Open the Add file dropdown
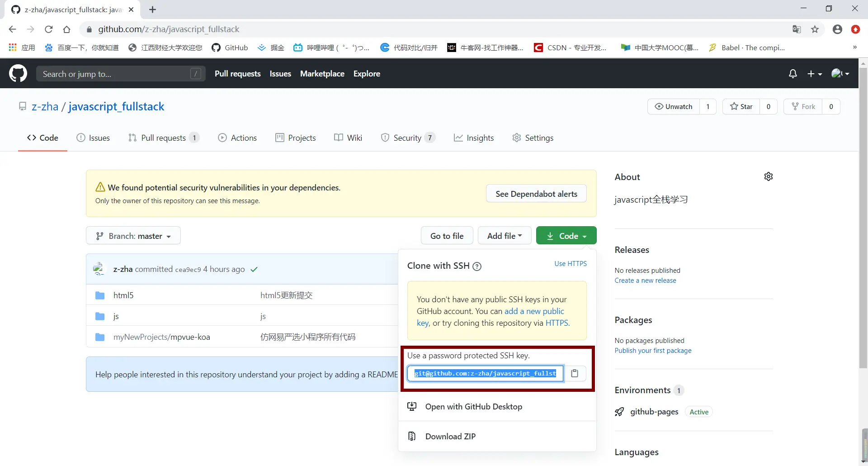 point(505,236)
